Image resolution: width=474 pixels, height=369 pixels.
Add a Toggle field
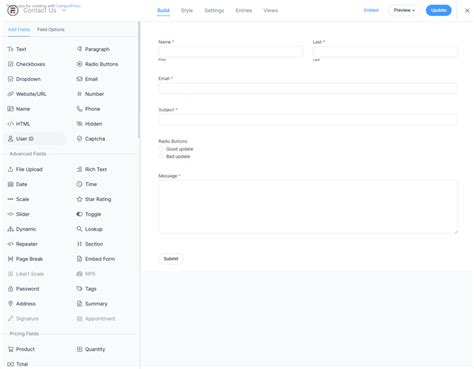(89, 214)
